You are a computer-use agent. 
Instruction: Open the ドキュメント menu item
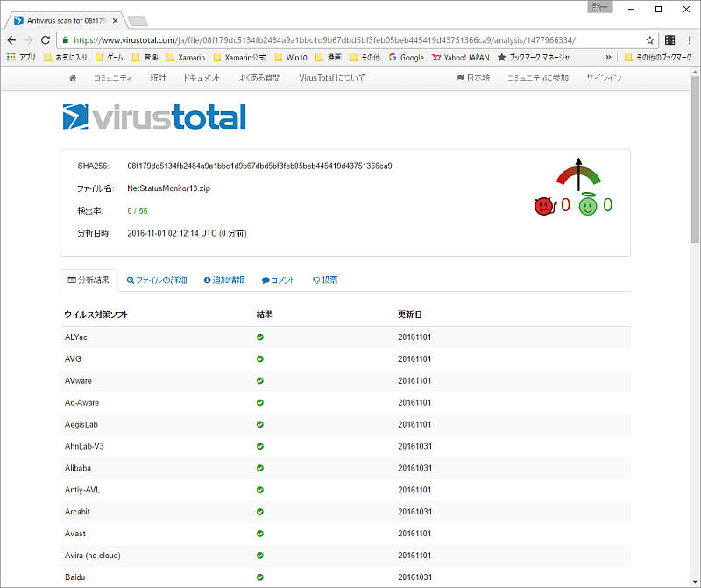[202, 78]
